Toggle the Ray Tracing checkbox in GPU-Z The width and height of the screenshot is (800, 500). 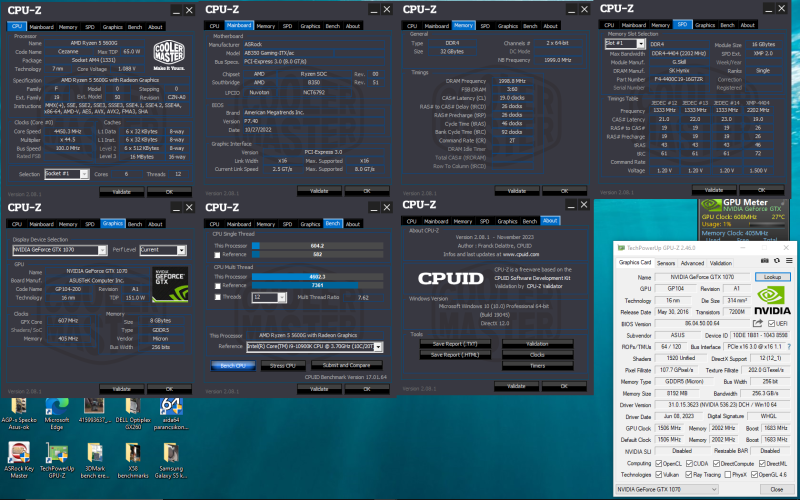click(689, 474)
